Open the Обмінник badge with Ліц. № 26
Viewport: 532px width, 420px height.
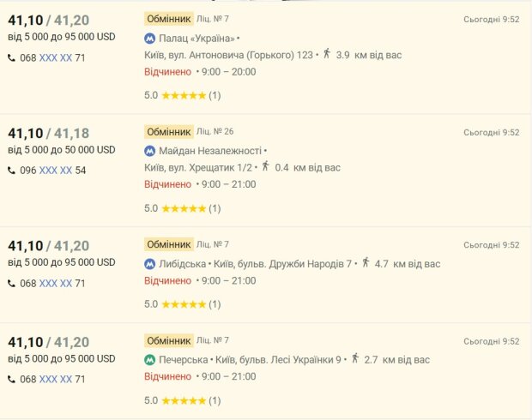click(x=169, y=132)
